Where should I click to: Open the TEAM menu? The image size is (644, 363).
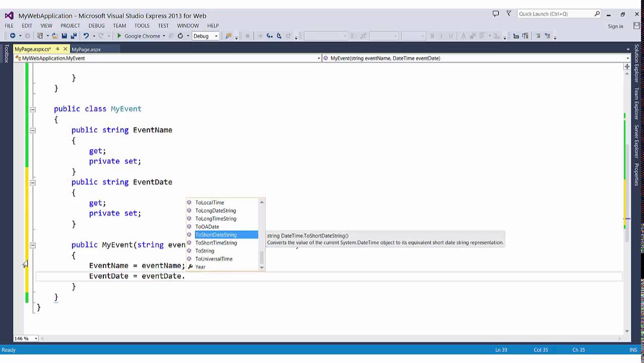pyautogui.click(x=119, y=26)
